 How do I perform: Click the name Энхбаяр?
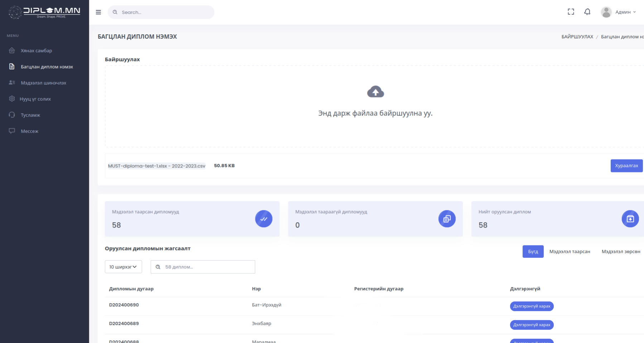pyautogui.click(x=261, y=323)
